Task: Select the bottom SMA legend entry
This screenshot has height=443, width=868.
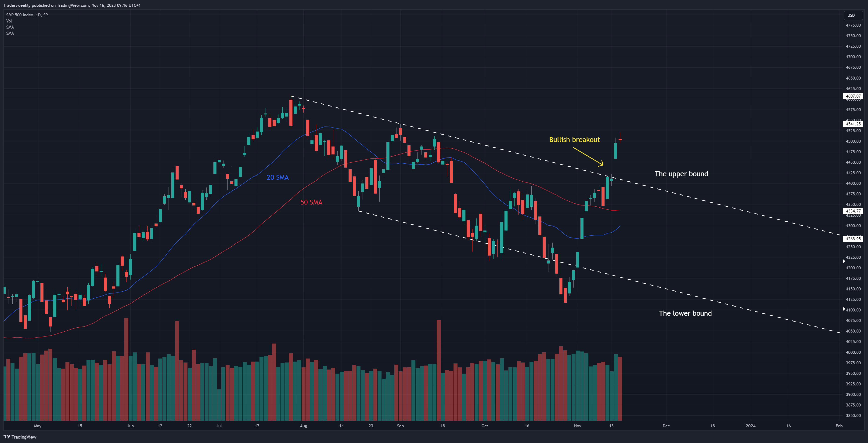Action: [x=10, y=33]
